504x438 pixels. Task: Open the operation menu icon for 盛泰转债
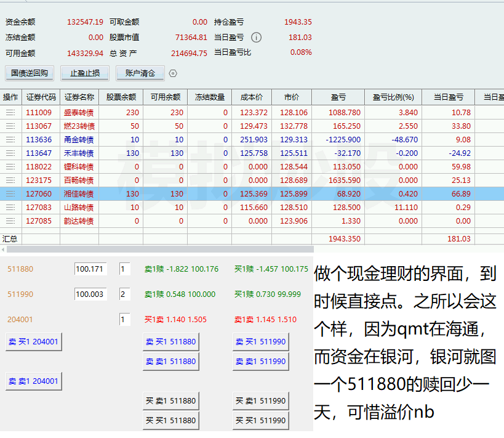10,113
